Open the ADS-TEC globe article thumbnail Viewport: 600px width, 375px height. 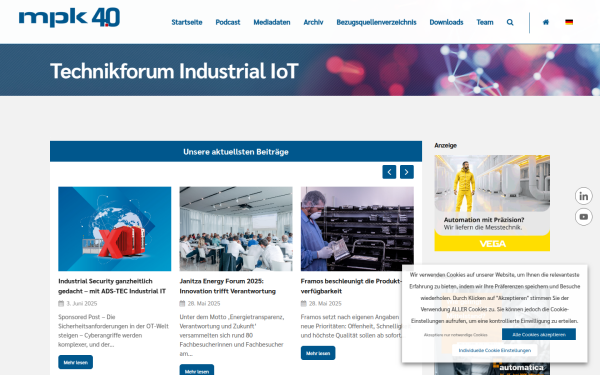point(114,229)
